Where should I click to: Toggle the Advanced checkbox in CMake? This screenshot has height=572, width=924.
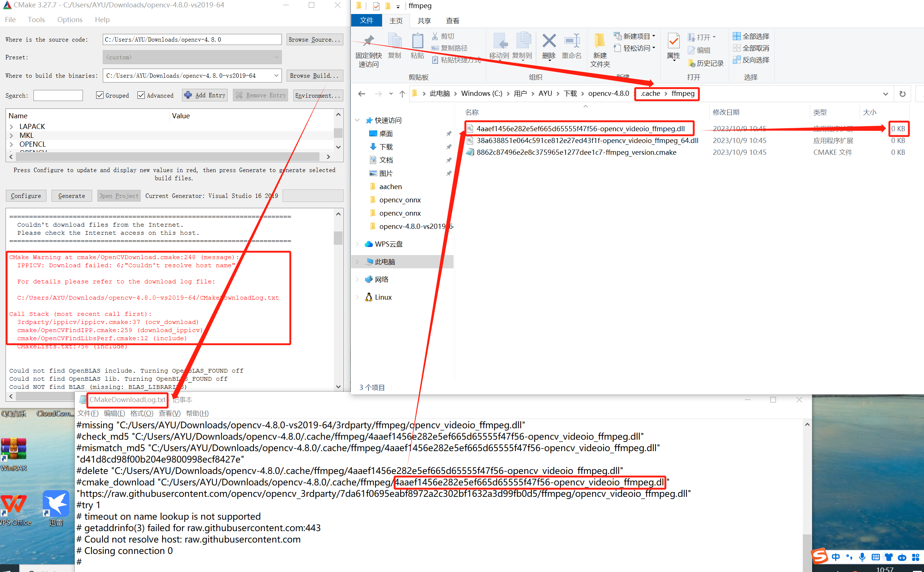pyautogui.click(x=141, y=95)
